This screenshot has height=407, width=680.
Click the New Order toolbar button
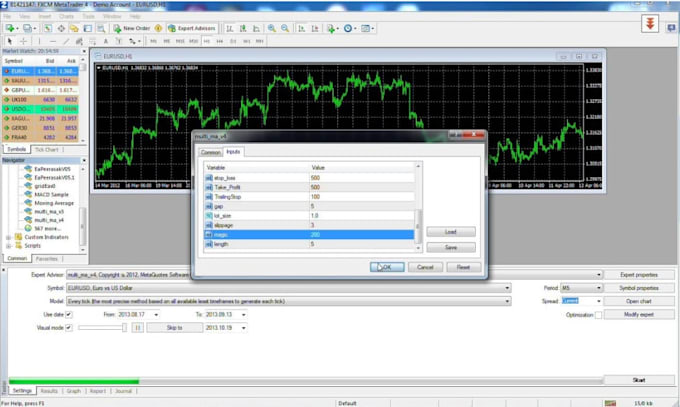[132, 28]
